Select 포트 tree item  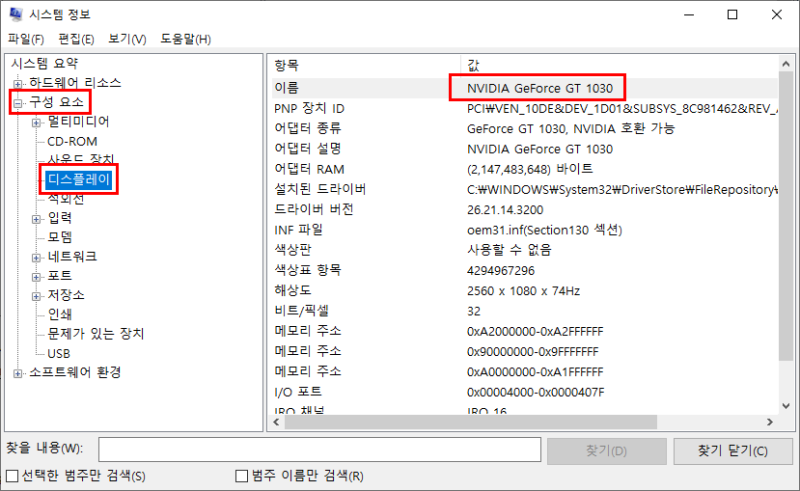pyautogui.click(x=60, y=276)
